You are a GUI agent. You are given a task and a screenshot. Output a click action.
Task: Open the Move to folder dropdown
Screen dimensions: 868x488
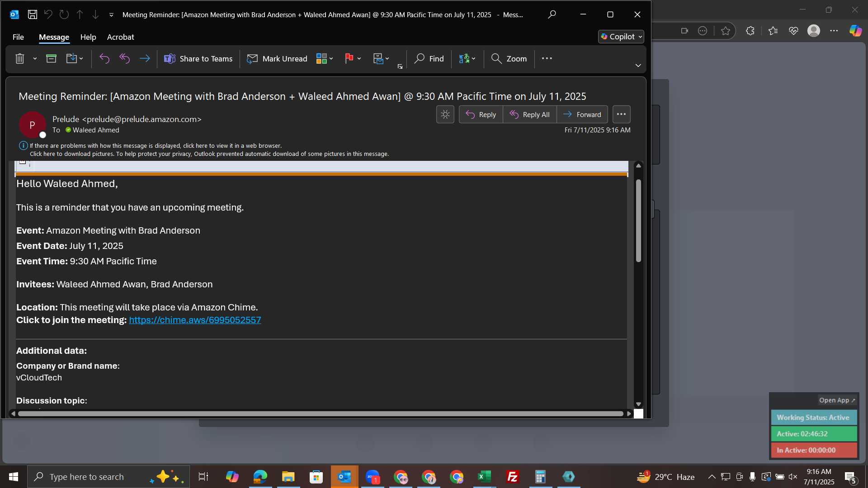pyautogui.click(x=75, y=59)
